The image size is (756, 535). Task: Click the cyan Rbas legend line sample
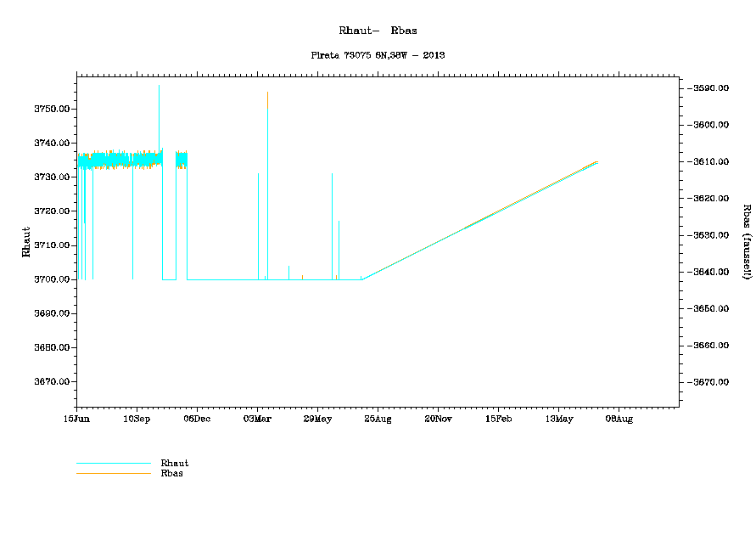pyautogui.click(x=113, y=473)
